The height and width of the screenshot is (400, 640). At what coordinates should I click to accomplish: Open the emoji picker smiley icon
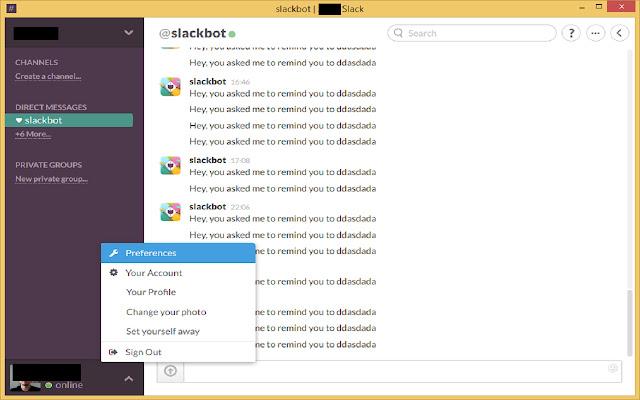(x=613, y=368)
